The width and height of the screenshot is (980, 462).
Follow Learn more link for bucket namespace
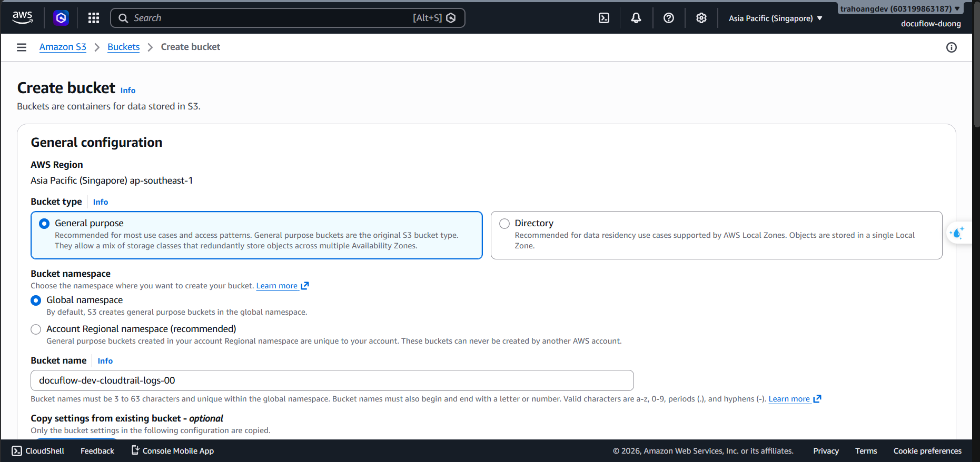pos(277,286)
